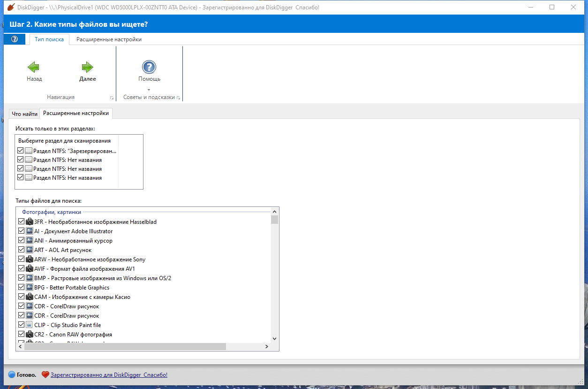Screen dimensions: 588x389
Task: Open the Советы и подсказки group launcher
Action: 178,98
